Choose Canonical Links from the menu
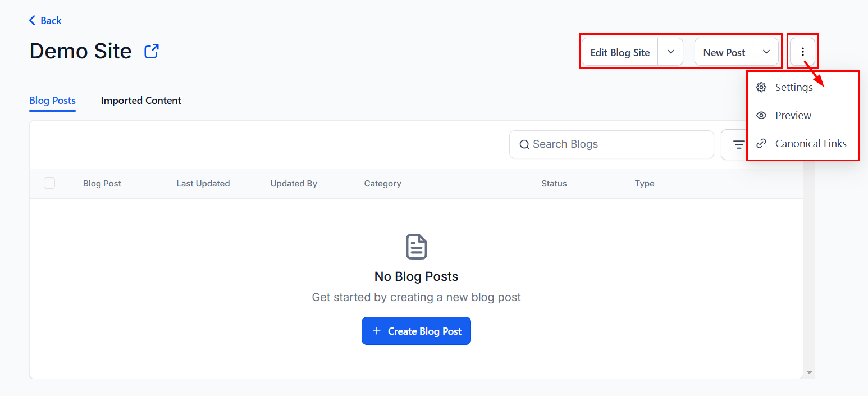This screenshot has width=868, height=396. pos(803,143)
